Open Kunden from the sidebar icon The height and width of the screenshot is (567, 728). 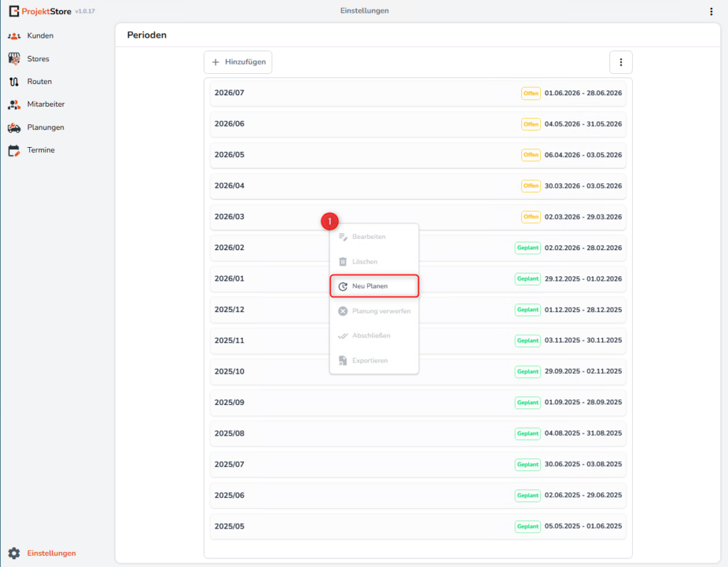14,36
